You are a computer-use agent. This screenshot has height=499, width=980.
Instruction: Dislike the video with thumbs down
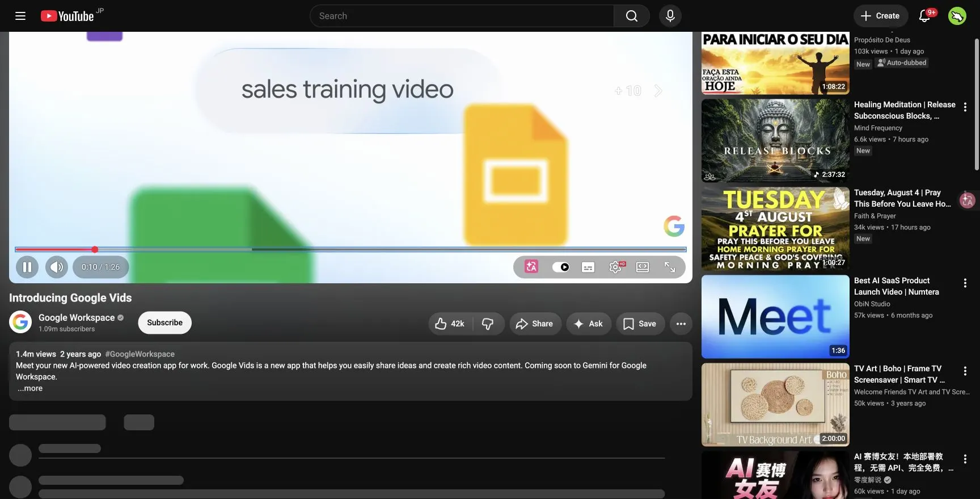[488, 324]
